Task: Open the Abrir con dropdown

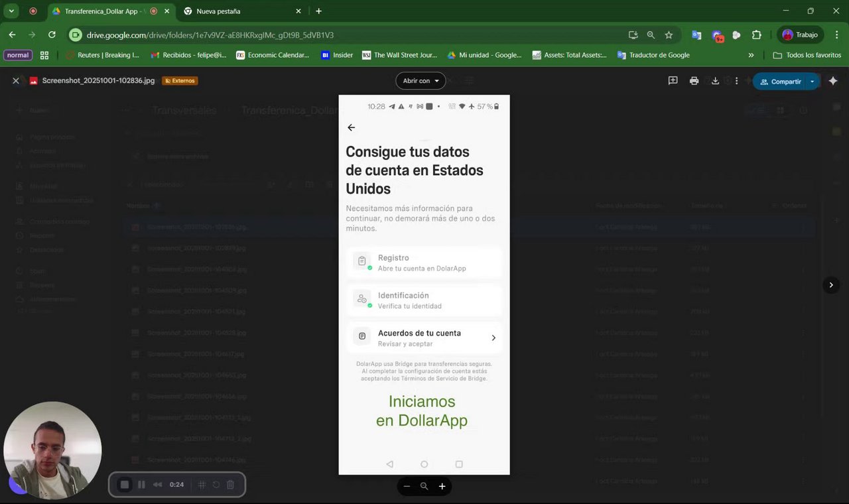Action: [421, 81]
